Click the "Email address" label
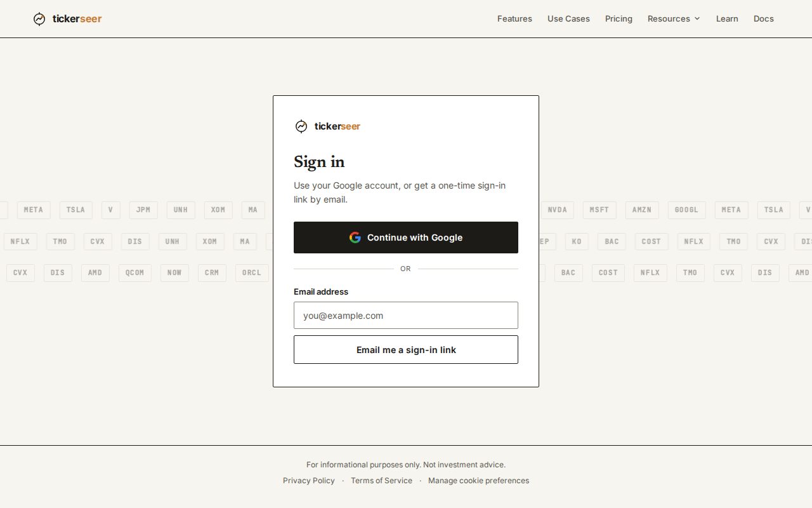This screenshot has height=508, width=812. (321, 292)
